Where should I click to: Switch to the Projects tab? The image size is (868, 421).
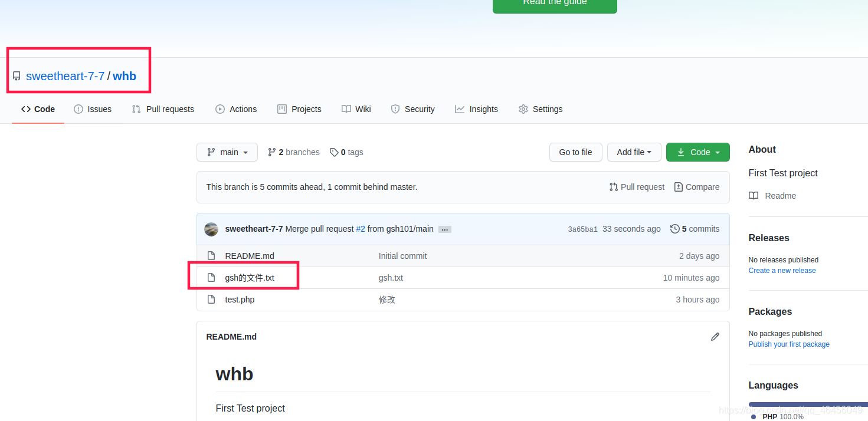[x=299, y=109]
